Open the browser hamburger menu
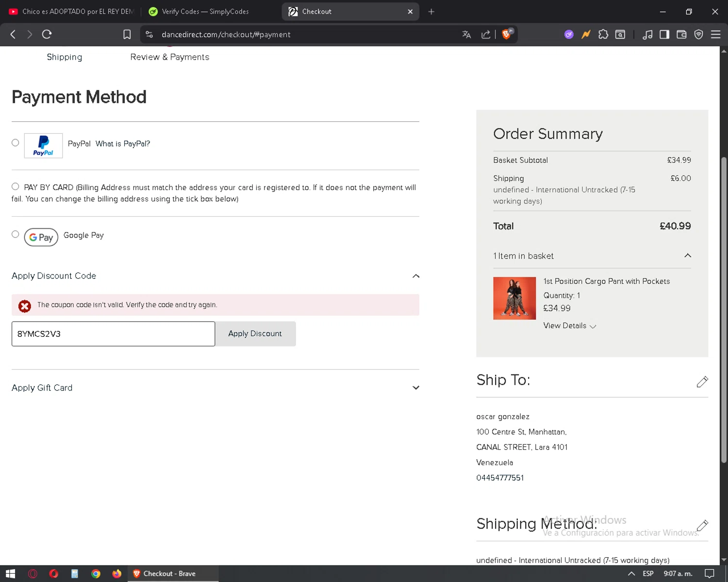The image size is (728, 582). pos(715,34)
